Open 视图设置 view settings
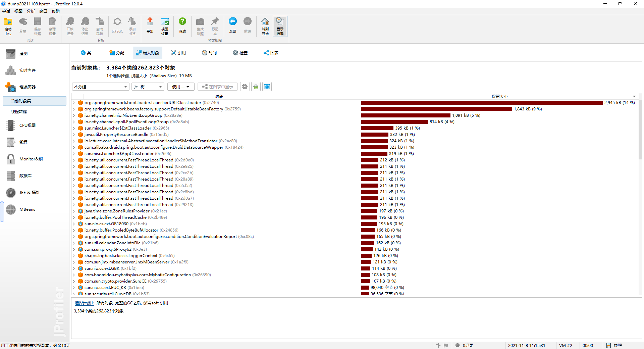Screen dimensions: 644x349 coord(165,25)
